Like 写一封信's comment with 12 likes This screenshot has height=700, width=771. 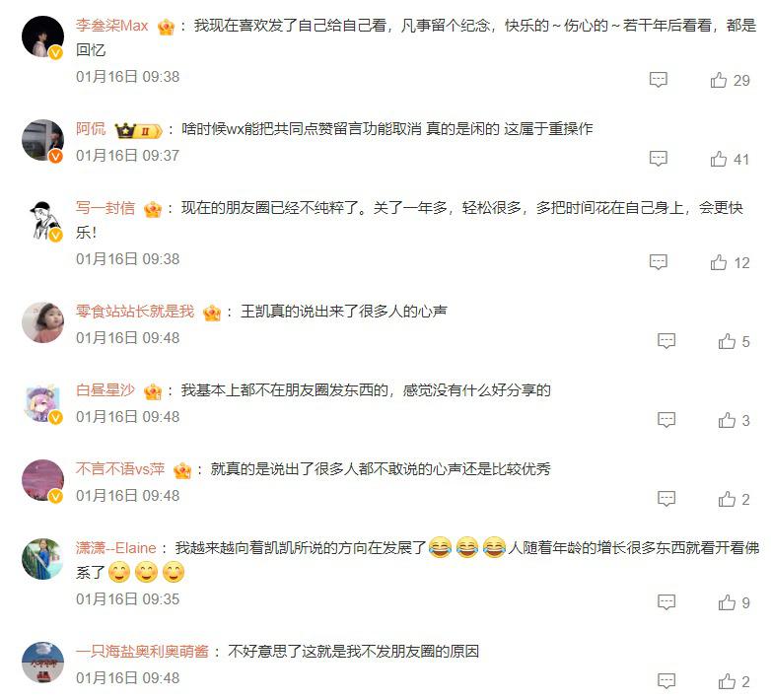coord(730,262)
